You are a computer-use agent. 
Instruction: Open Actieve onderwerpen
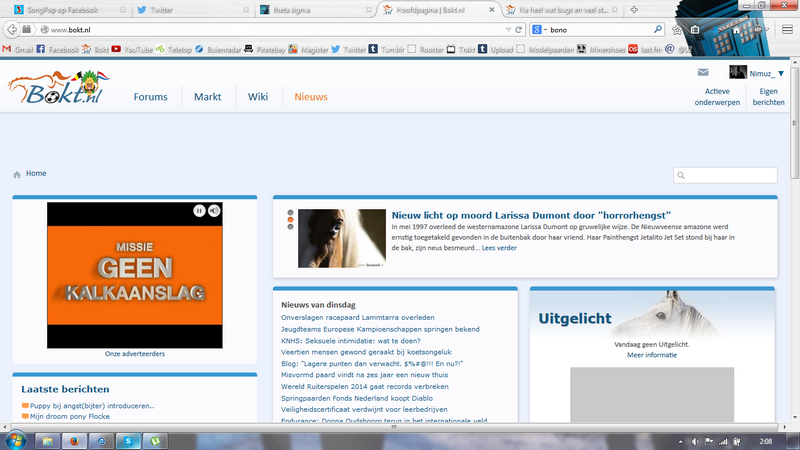(x=717, y=97)
